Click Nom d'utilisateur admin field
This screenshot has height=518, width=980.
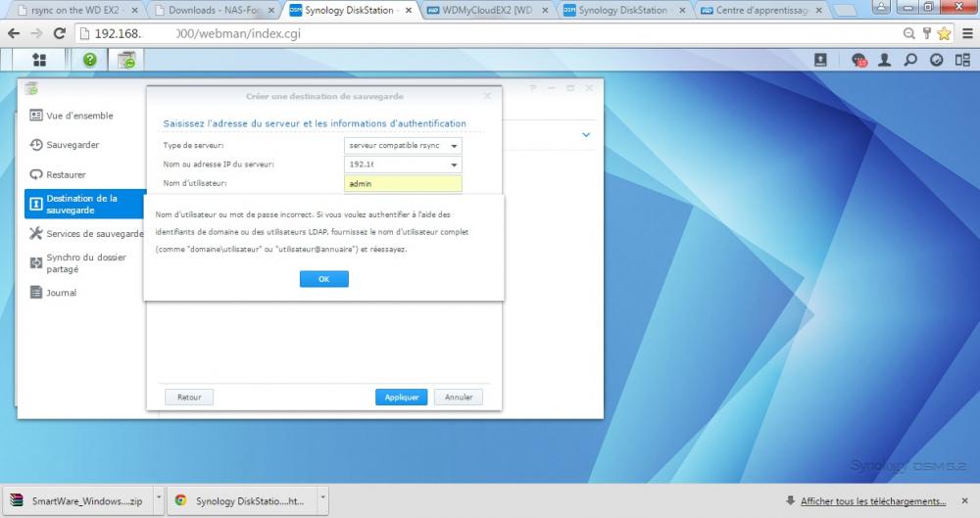403,184
